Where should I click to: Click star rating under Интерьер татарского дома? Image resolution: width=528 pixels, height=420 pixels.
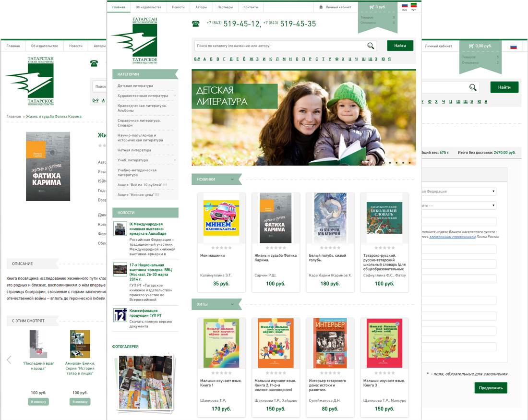(x=330, y=373)
